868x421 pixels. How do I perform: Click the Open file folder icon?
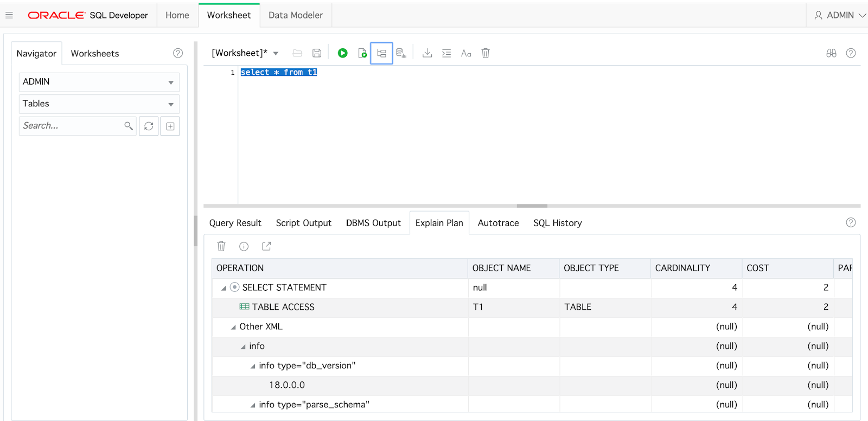click(297, 53)
